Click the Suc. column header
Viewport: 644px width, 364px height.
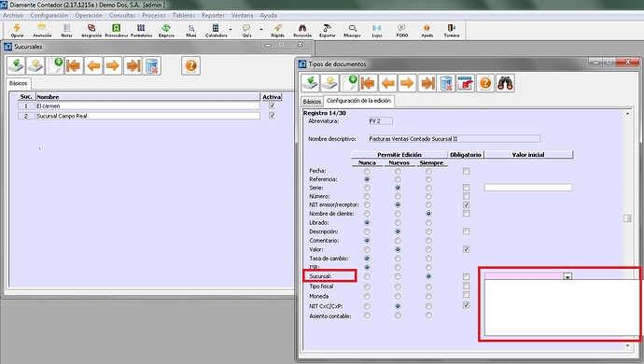pos(26,96)
